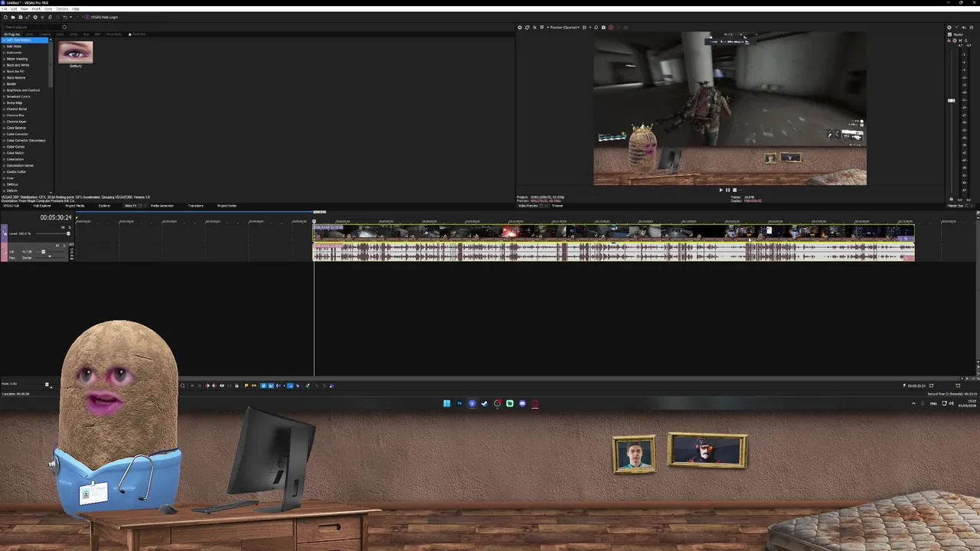980x551 pixels.
Task: Switch to the Project Notes tab
Action: coord(227,206)
